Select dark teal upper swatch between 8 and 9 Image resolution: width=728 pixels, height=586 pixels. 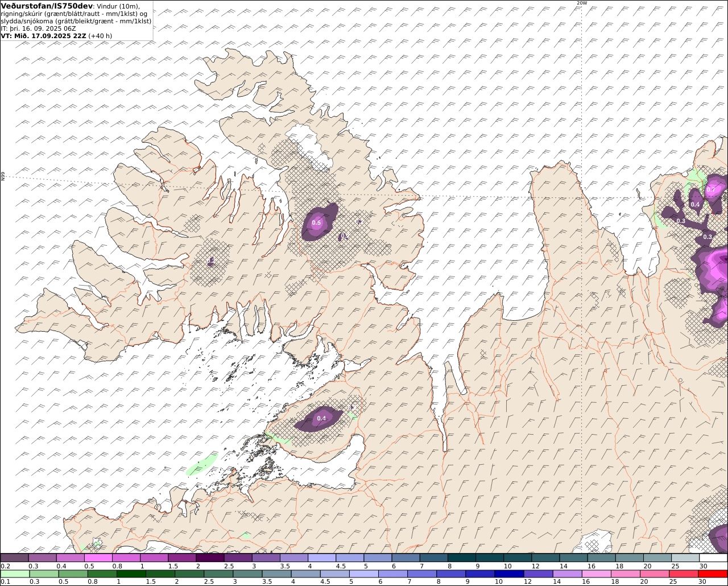[x=462, y=558]
